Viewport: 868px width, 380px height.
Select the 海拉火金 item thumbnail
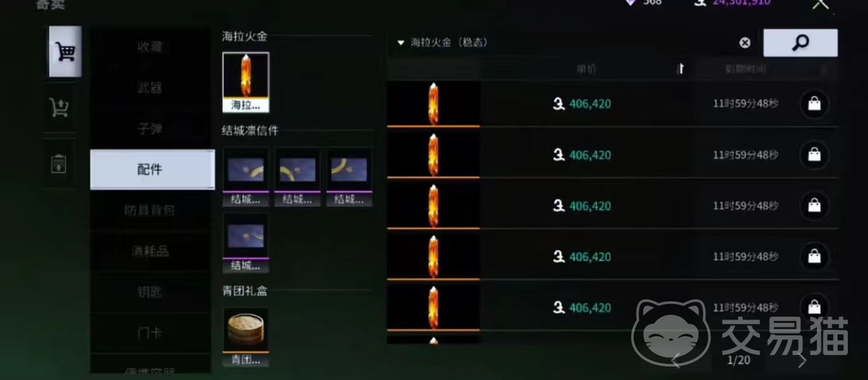pos(246,83)
